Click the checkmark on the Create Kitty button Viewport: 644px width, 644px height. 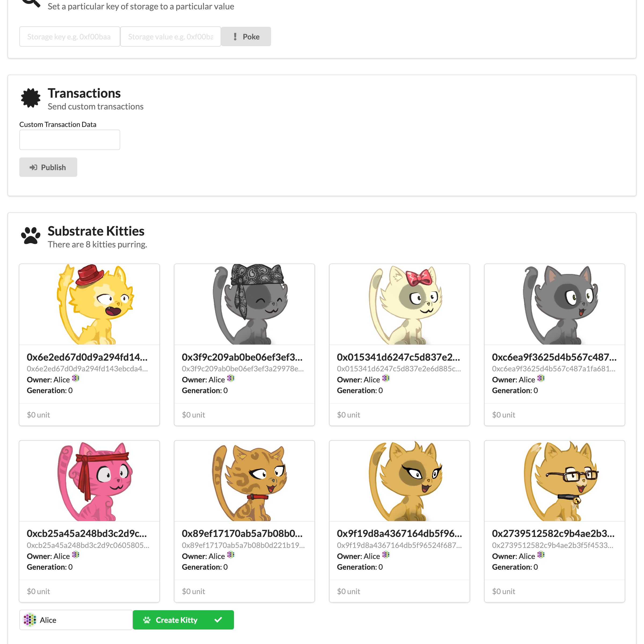pyautogui.click(x=218, y=620)
